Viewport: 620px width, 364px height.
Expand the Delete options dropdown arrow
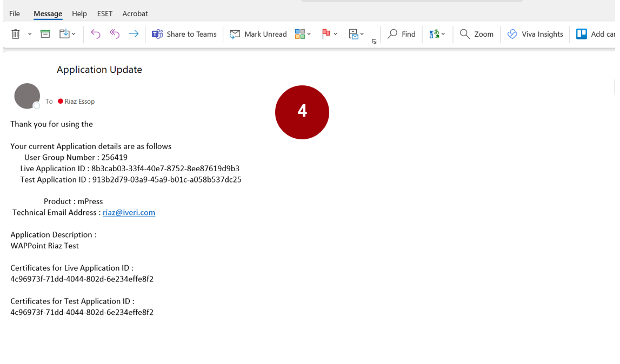30,34
